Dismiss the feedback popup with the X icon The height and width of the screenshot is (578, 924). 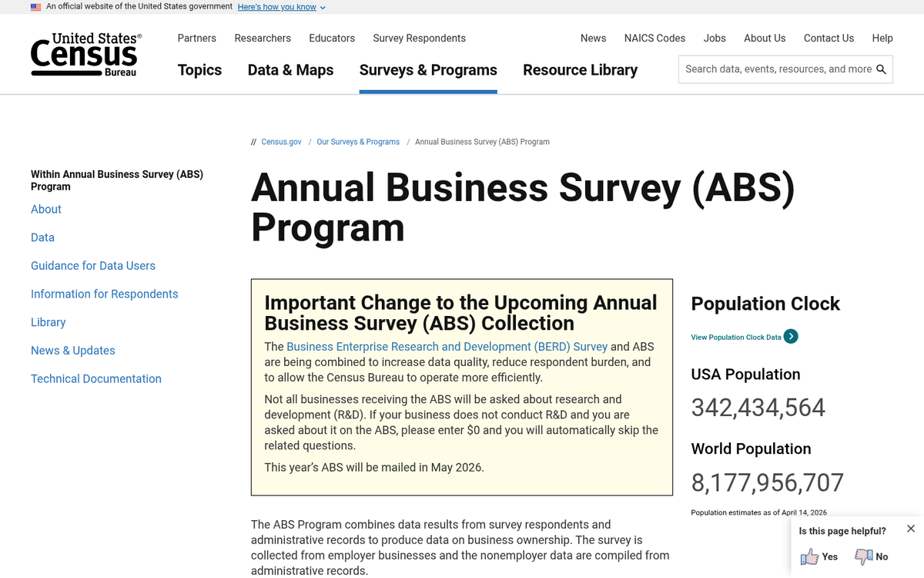pos(911,529)
